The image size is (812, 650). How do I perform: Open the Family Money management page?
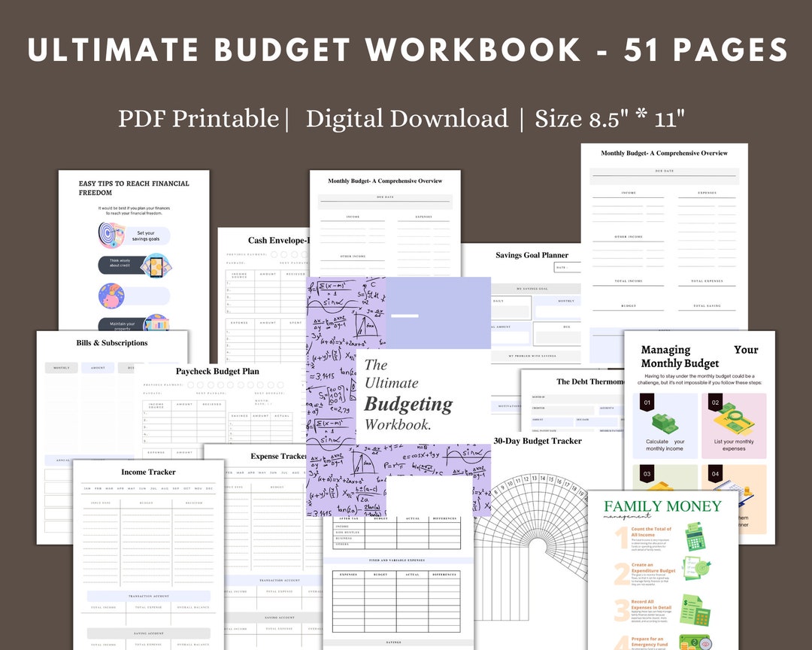[663, 570]
